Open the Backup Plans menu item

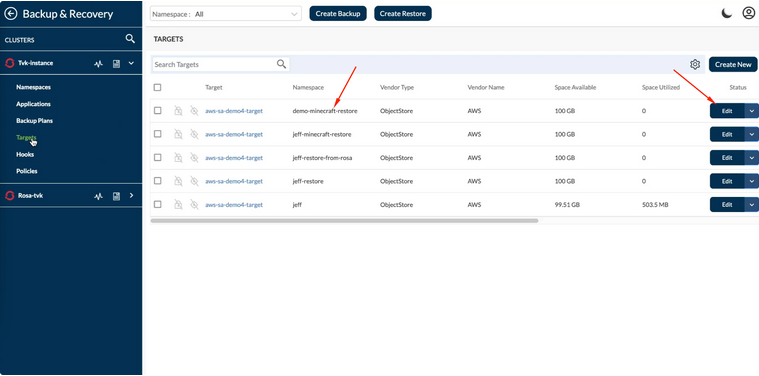click(x=34, y=121)
